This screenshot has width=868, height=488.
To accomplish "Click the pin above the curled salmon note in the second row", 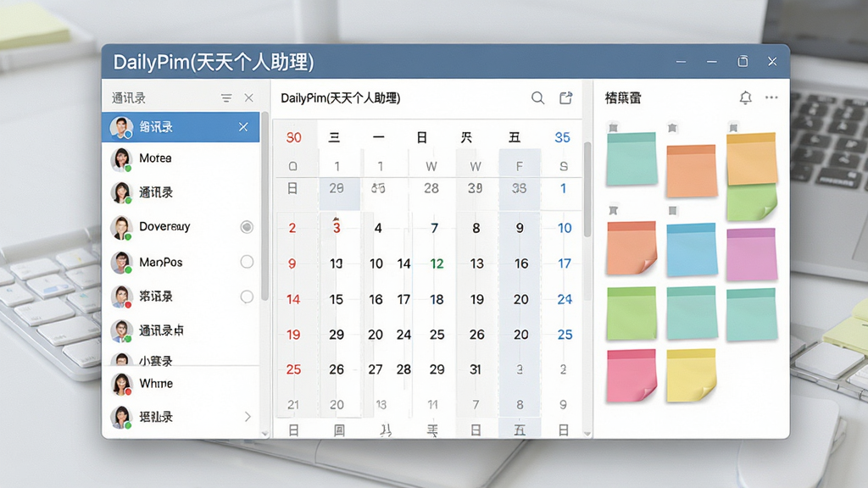I will coord(613,210).
